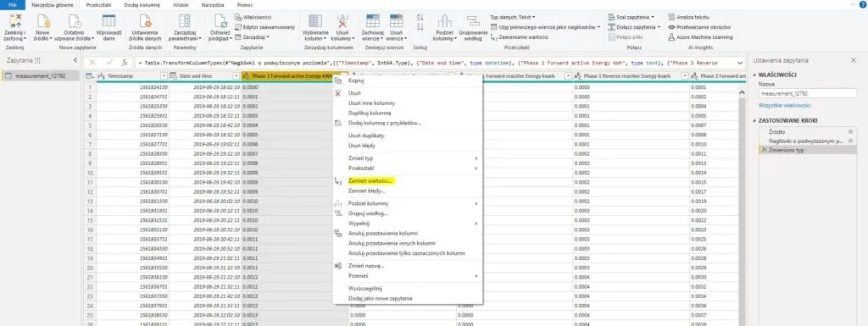The width and height of the screenshot is (868, 326).
Task: Click Przetwarzanie obrazów
Action: (x=699, y=27)
